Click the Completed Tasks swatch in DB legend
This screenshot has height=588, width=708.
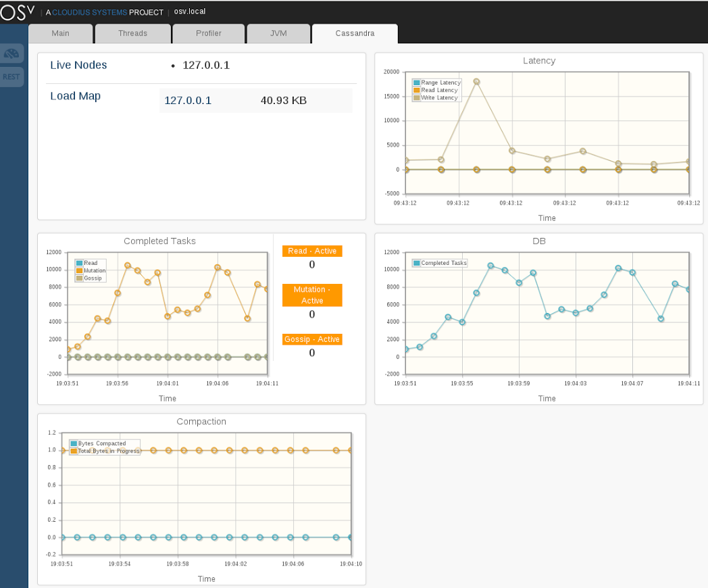(x=417, y=263)
